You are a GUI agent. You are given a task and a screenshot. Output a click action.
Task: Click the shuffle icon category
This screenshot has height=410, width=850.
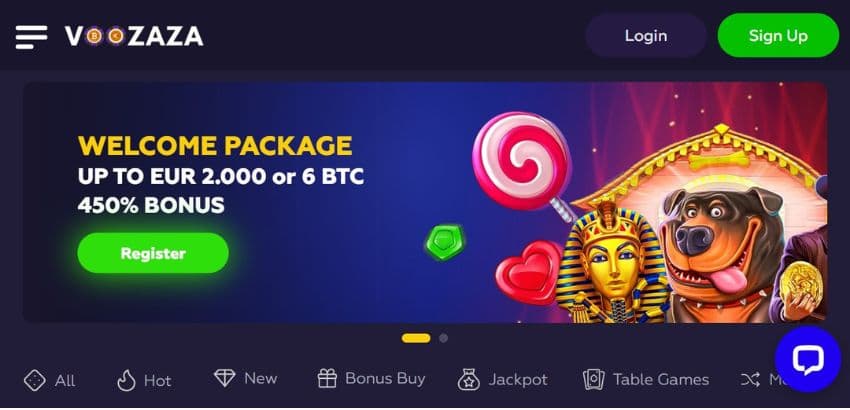(x=750, y=380)
